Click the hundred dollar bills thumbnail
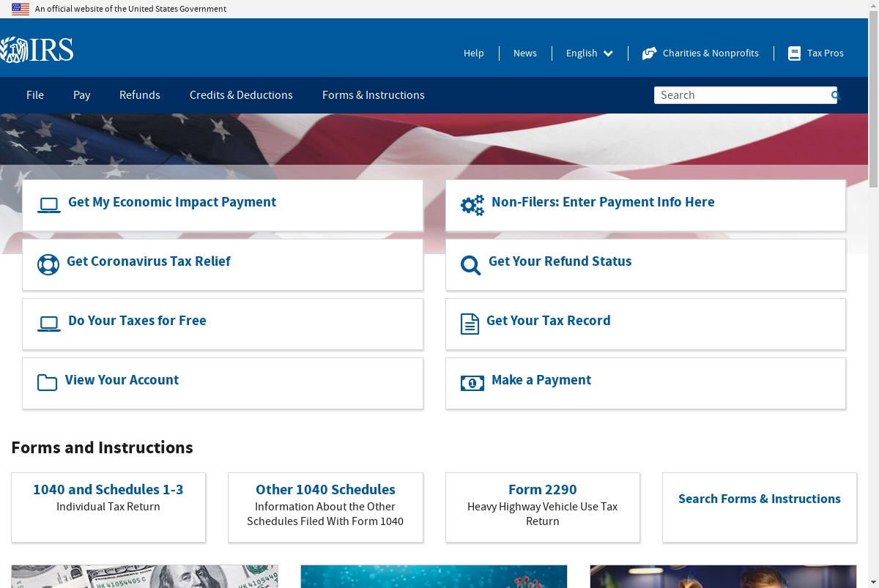 click(x=145, y=576)
